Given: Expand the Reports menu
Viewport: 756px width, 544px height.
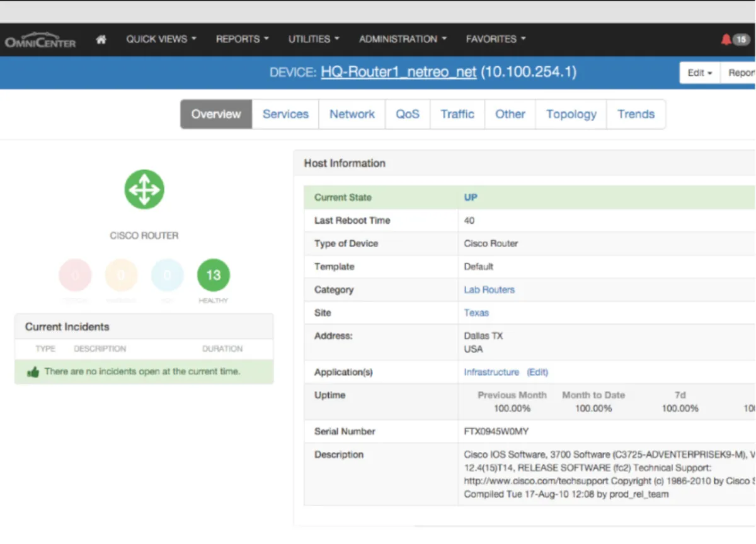Looking at the screenshot, I should click(242, 39).
